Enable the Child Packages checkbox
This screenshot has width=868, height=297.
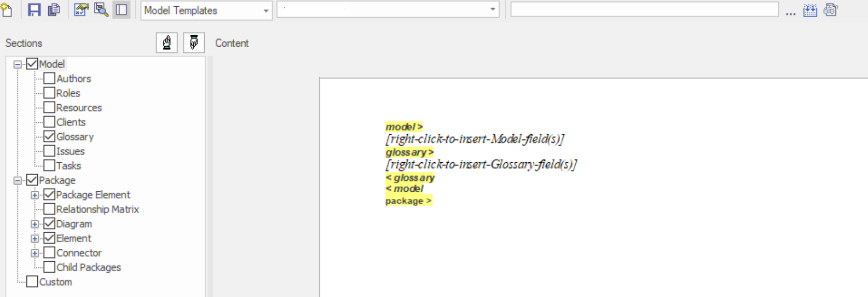(49, 267)
